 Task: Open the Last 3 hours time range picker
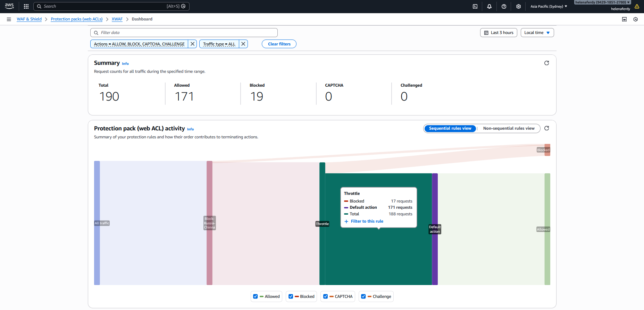pos(499,33)
